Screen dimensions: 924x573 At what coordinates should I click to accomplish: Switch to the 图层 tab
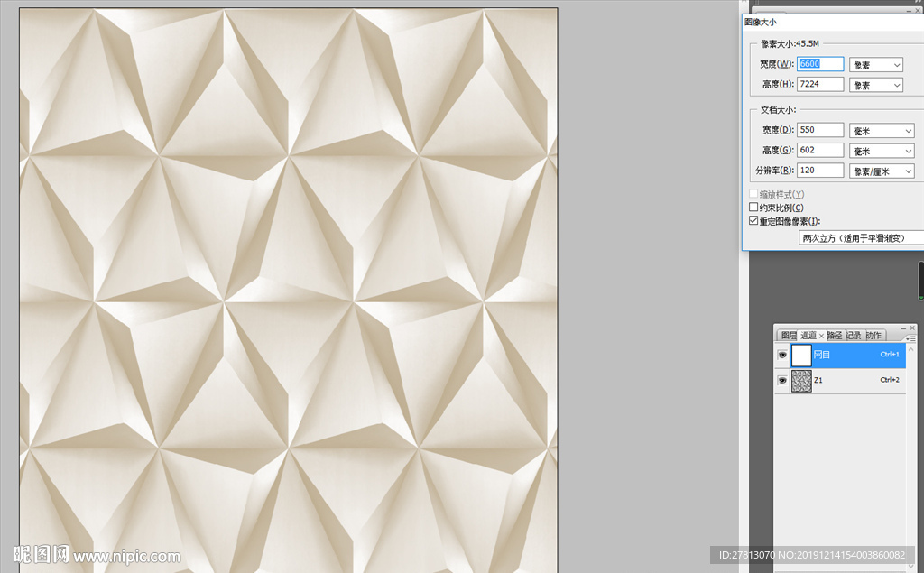click(x=788, y=336)
